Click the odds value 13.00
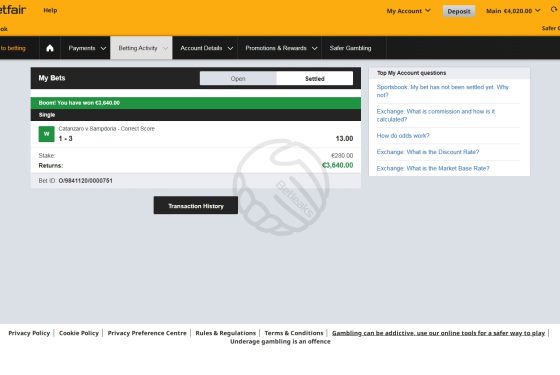 [344, 139]
